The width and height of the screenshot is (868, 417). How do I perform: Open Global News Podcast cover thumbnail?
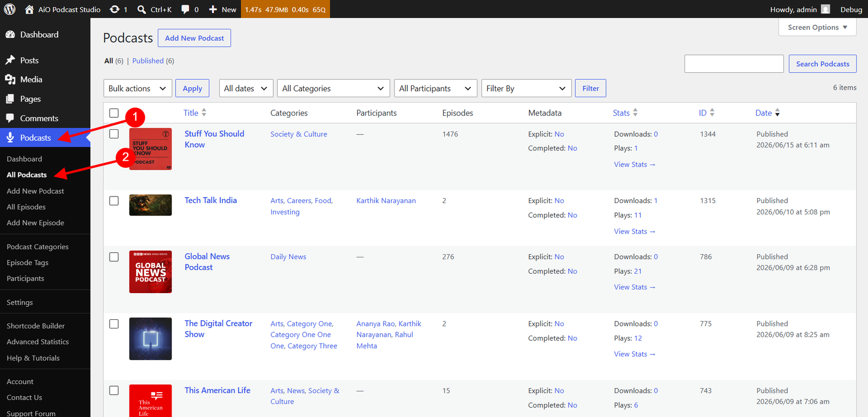coord(150,272)
